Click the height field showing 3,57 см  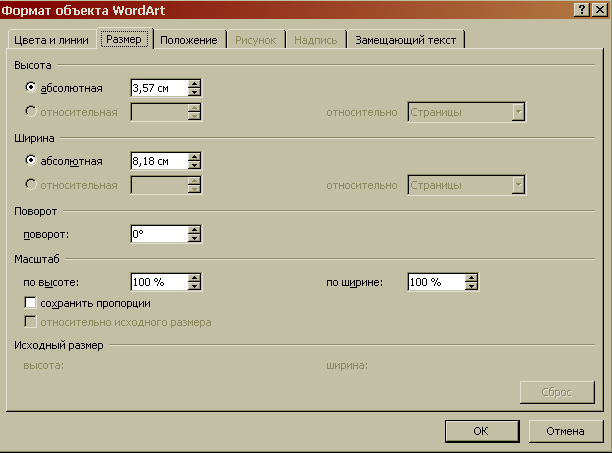(x=159, y=88)
